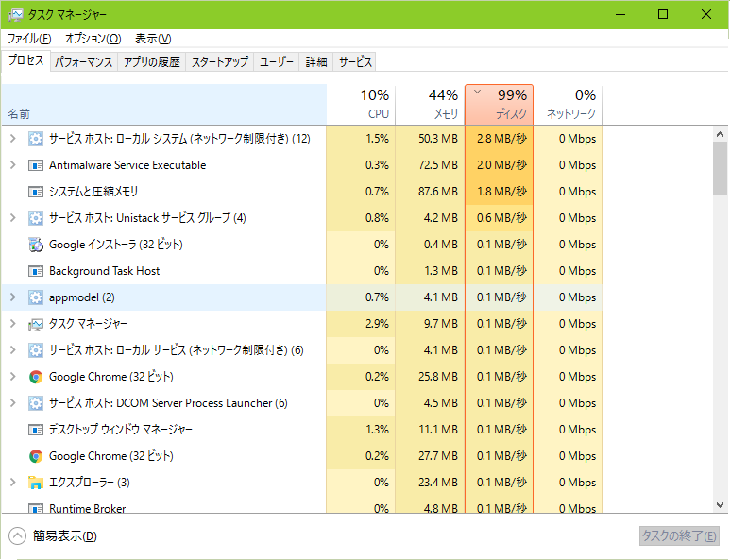
Task: Switch to the スタートアップ tab
Action: tap(220, 62)
